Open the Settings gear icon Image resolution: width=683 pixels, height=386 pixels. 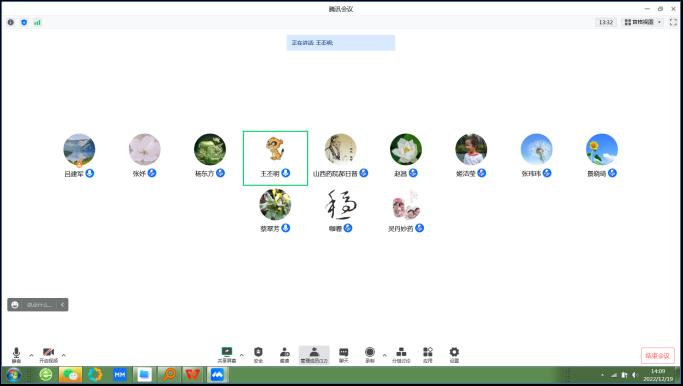(454, 355)
